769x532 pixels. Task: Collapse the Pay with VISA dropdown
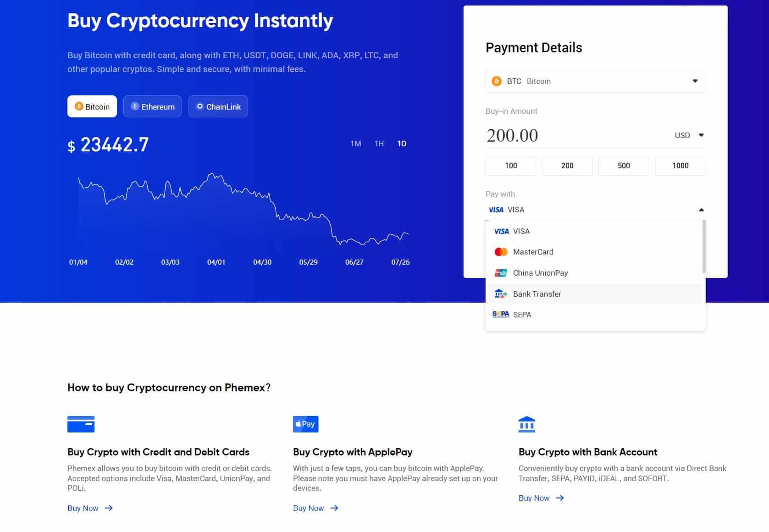pyautogui.click(x=701, y=210)
